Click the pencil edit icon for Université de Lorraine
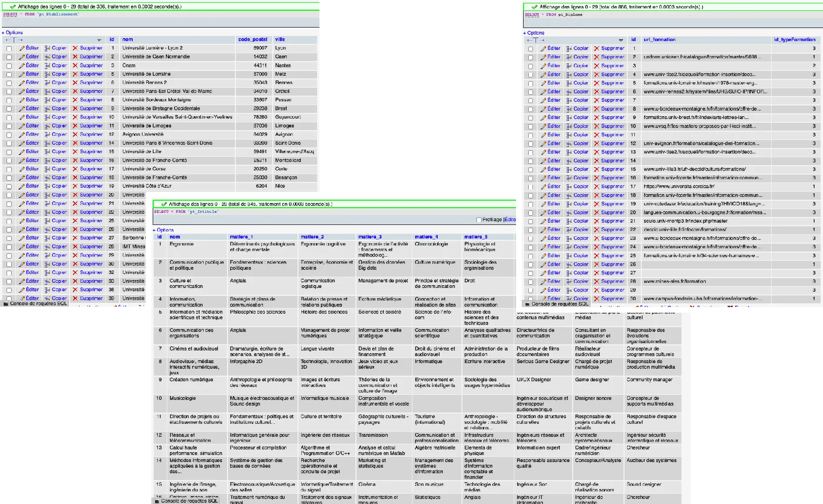This screenshot has height=504, width=823. (x=21, y=74)
